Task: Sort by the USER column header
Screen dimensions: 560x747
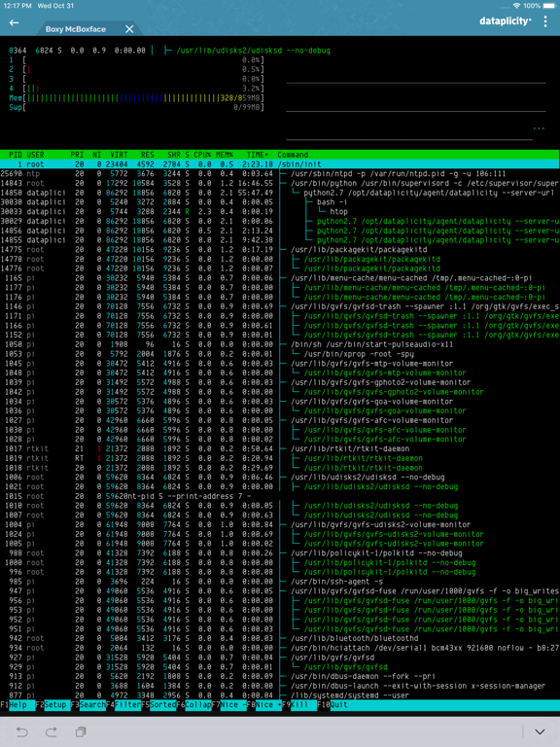Action: point(35,155)
